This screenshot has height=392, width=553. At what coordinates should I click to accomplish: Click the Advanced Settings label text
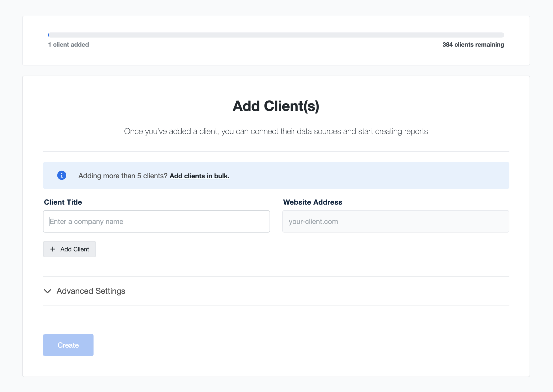[91, 291]
